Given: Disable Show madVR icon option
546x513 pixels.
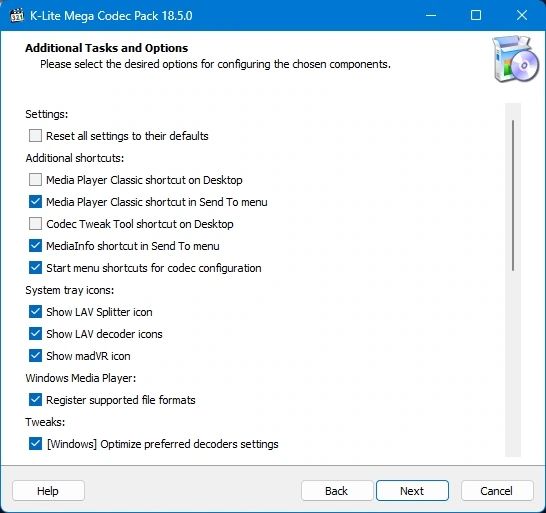Looking at the screenshot, I should pyautogui.click(x=35, y=356).
